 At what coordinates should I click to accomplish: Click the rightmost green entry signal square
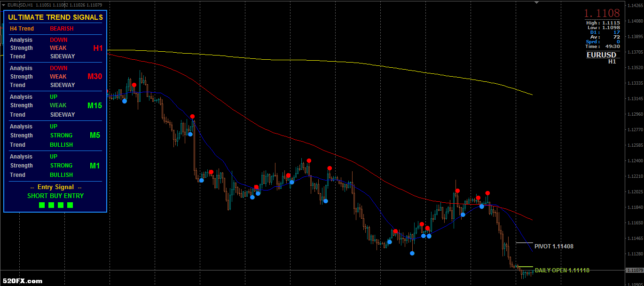(70, 205)
